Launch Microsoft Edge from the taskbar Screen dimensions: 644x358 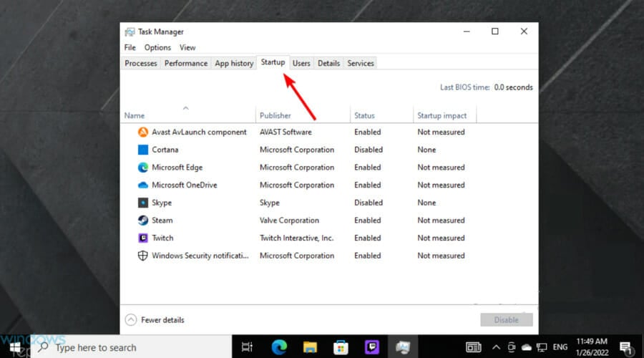[x=279, y=347]
